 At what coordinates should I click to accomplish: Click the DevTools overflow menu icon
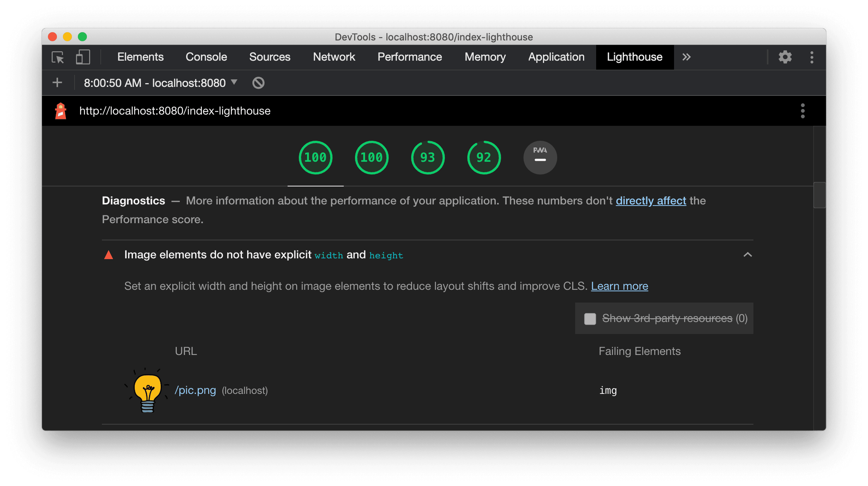tap(814, 56)
